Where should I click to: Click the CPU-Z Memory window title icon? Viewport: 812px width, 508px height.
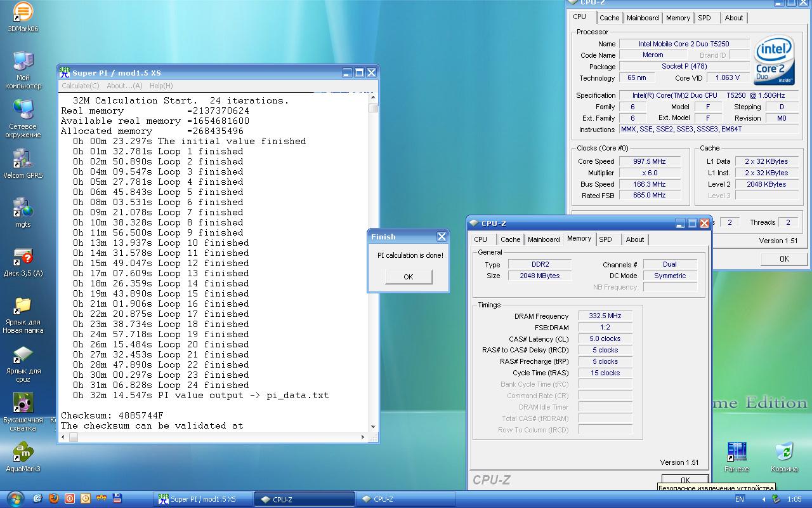coord(474,223)
